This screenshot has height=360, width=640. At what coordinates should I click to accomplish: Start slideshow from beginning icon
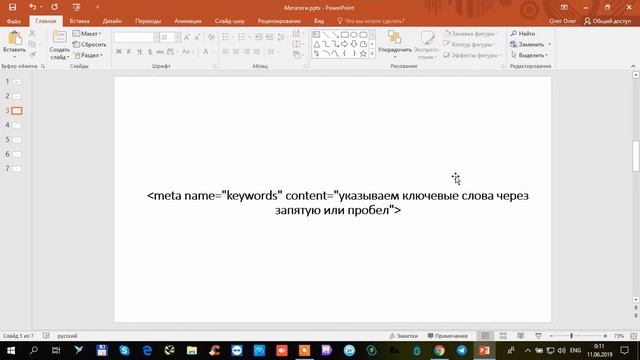pyautogui.click(x=76, y=7)
